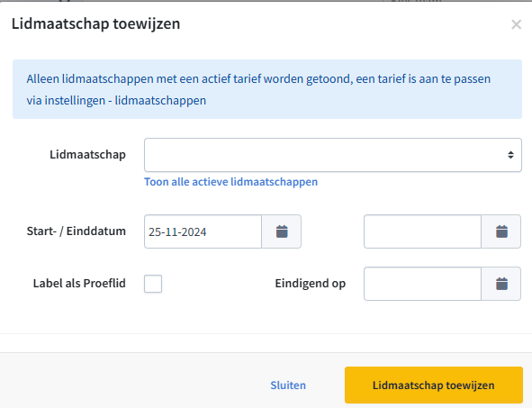Open the end date calendar picker
The height and width of the screenshot is (408, 532).
(501, 231)
